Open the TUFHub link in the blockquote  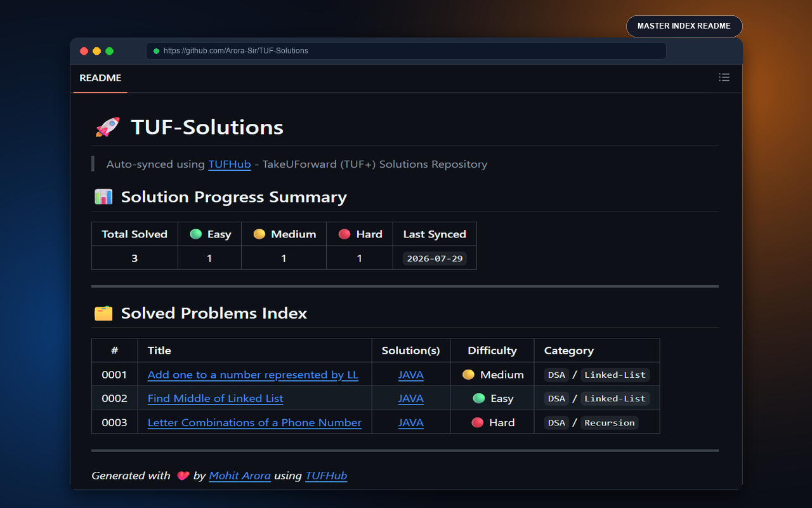230,164
